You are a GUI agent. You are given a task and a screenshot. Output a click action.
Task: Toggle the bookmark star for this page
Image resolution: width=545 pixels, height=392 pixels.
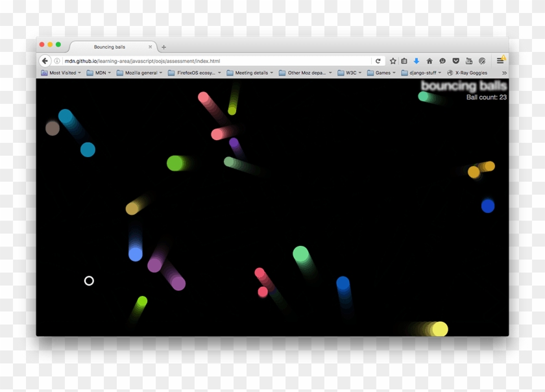392,60
